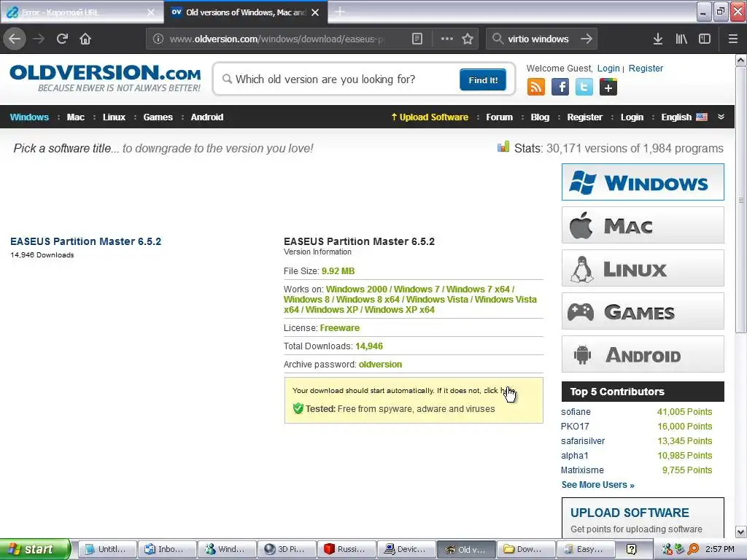The height and width of the screenshot is (560, 747).
Task: Open the Windows category banner in sidebar
Action: [643, 182]
